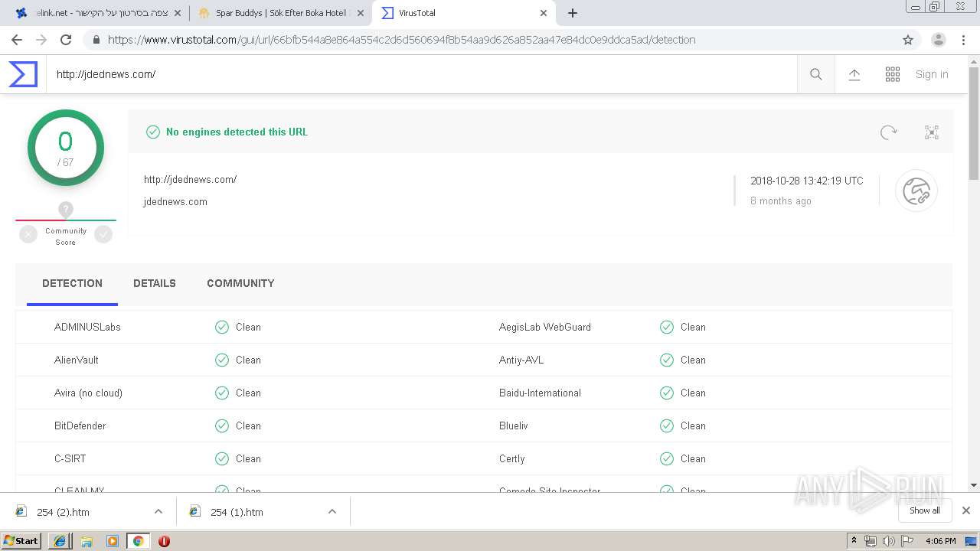Click ADMINUSLabs Clean check icon

(x=222, y=328)
